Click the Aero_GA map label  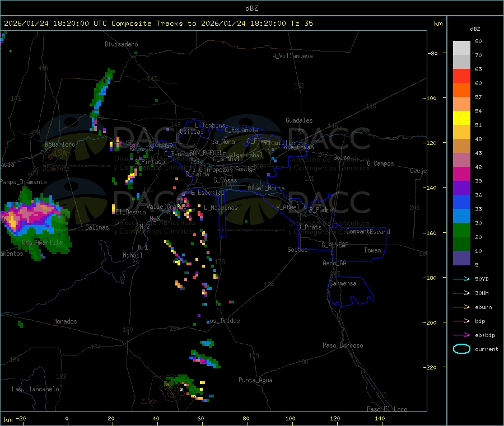[335, 263]
